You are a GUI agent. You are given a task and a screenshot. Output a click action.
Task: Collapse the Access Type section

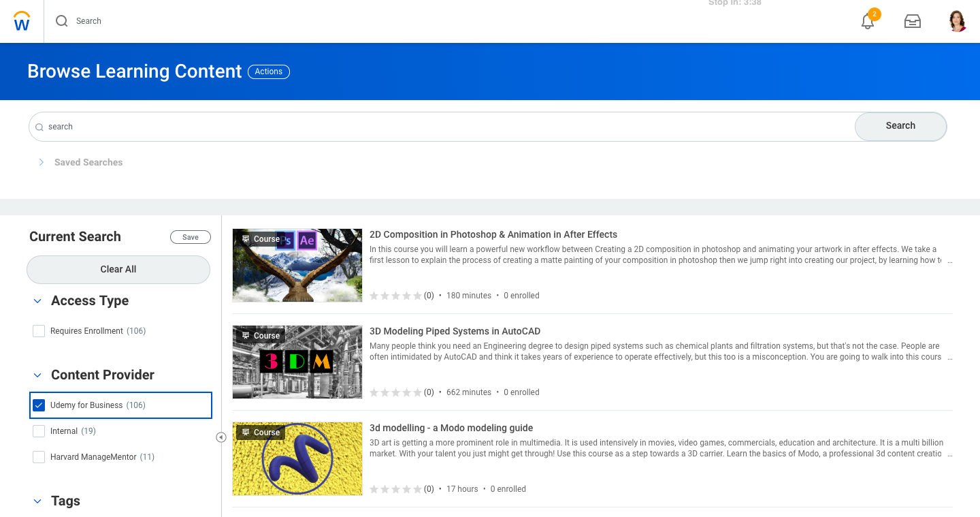[37, 300]
